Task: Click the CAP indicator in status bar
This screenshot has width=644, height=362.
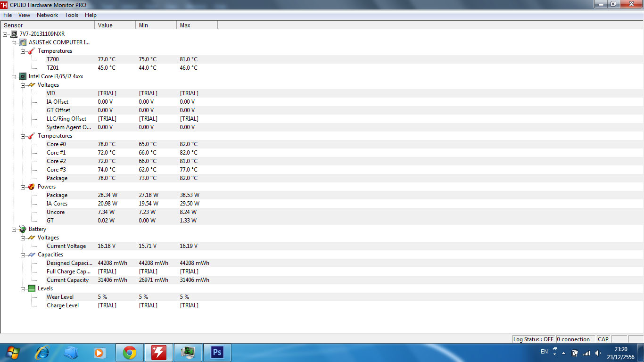Action: 603,339
